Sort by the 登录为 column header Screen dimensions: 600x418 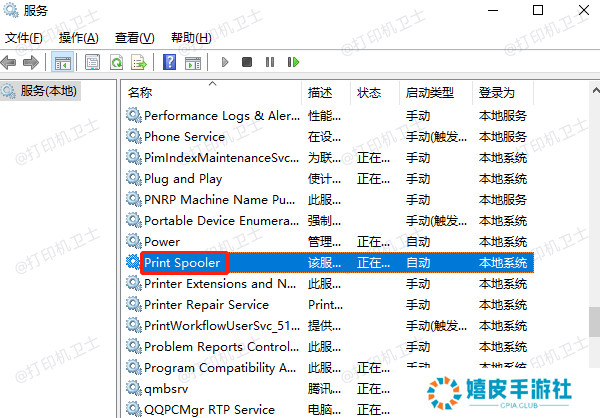tap(503, 92)
